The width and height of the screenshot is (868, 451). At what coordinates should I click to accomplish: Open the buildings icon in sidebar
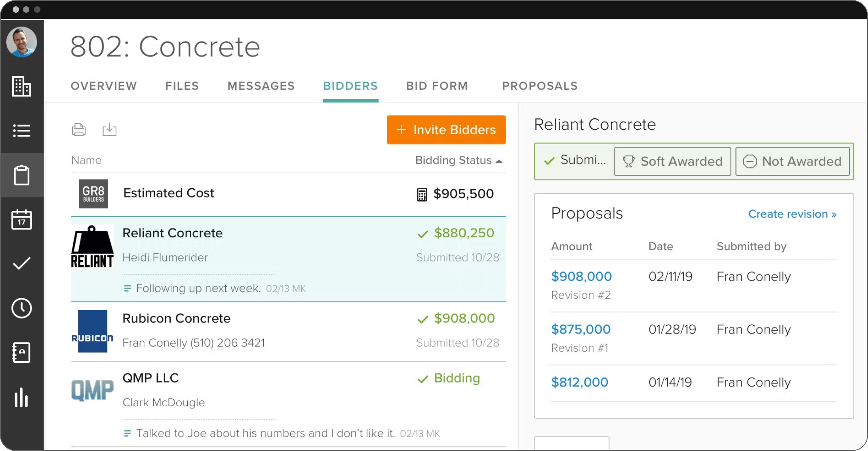21,86
